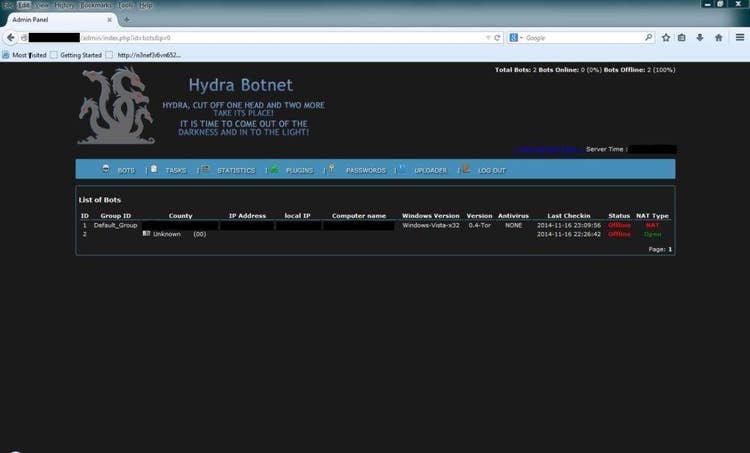This screenshot has height=453, width=750.
Task: Click the Statistics navigation link
Action: click(x=236, y=170)
